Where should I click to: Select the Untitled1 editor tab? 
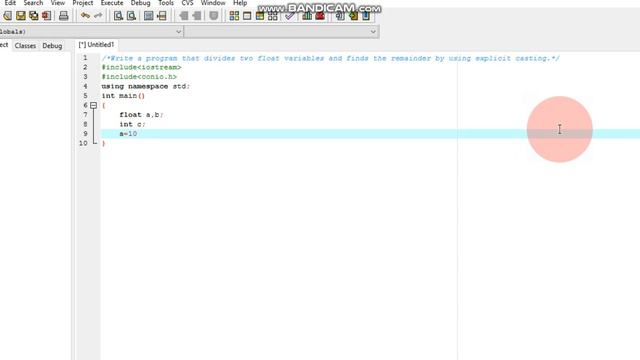96,45
